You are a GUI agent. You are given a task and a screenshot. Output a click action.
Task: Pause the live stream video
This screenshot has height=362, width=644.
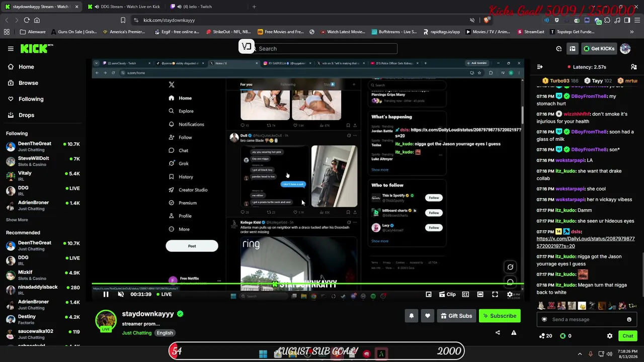[x=106, y=294]
